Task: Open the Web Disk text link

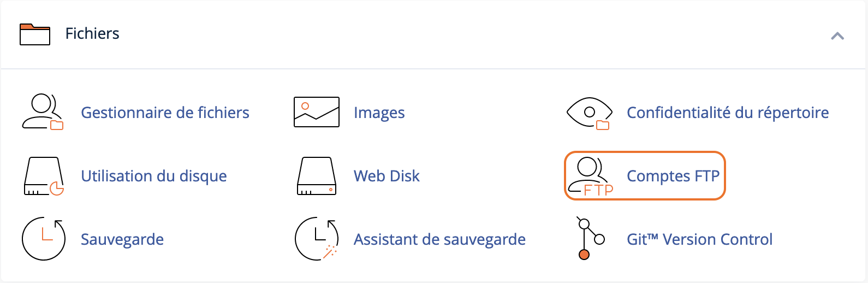Action: (387, 176)
